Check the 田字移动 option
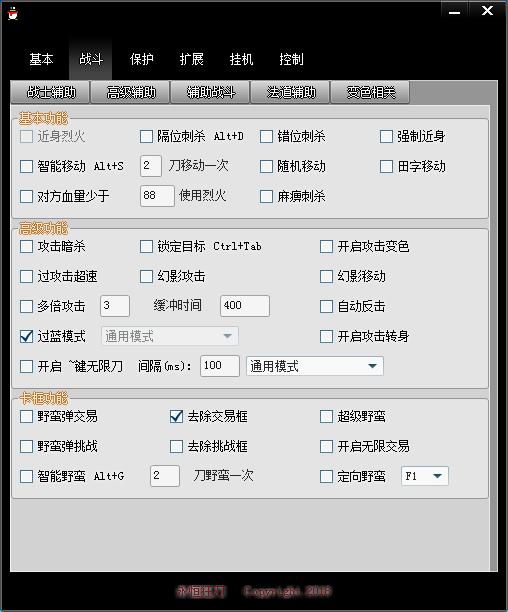Image resolution: width=508 pixels, height=612 pixels. (x=386, y=167)
